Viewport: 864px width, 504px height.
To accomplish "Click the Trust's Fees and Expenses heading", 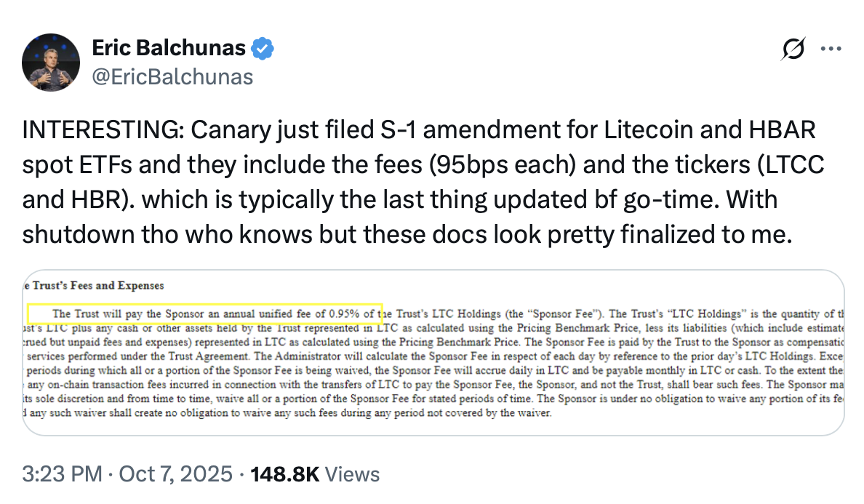I will click(93, 285).
